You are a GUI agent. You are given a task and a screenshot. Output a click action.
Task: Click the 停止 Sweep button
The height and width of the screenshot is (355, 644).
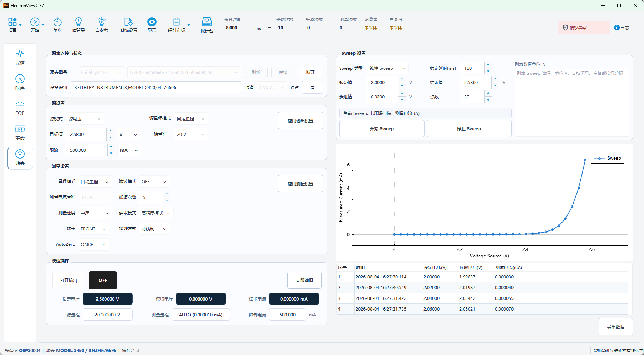point(469,128)
